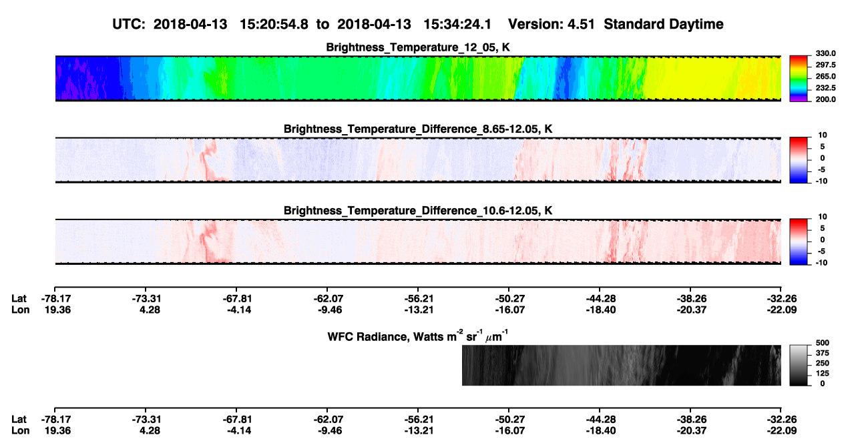Image resolution: width=868 pixels, height=445 pixels.
Task: Click the 'Brightness_Temperature_Difference_10.6-12.05, K' title
Action: pyautogui.click(x=418, y=211)
